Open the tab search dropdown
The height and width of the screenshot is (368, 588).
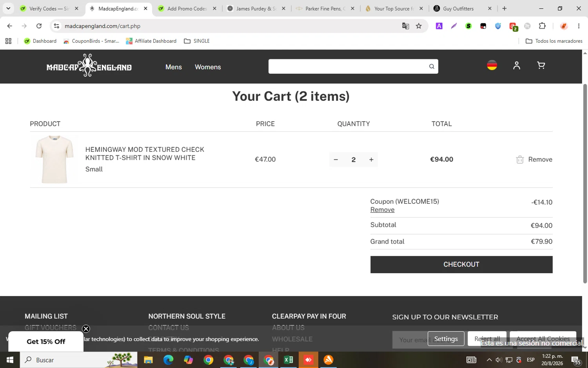click(x=8, y=8)
